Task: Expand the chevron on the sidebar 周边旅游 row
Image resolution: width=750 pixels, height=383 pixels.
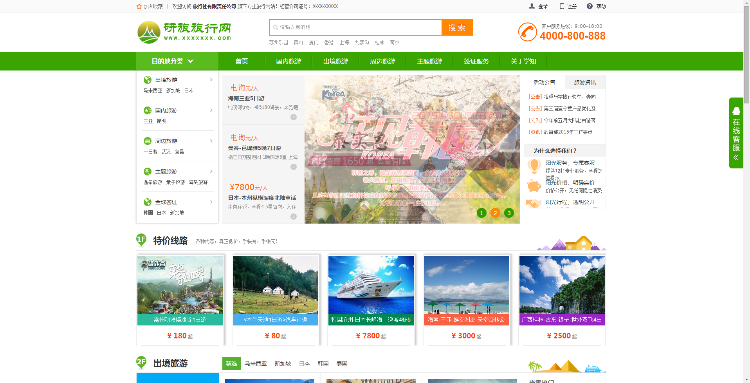Action: [211, 141]
